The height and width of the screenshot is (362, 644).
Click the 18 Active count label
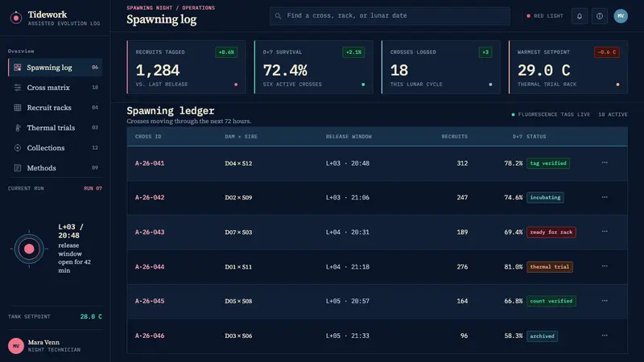(613, 114)
